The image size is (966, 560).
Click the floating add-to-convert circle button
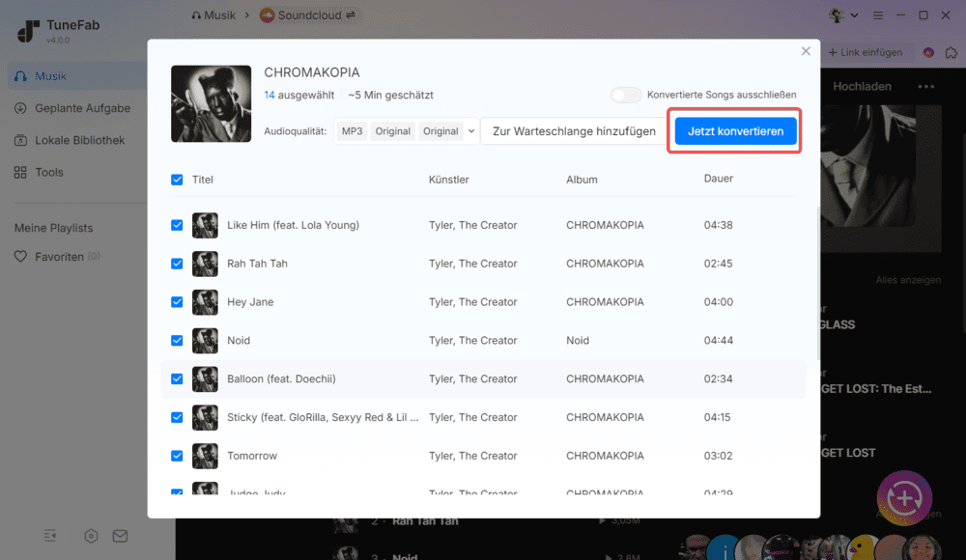[904, 498]
